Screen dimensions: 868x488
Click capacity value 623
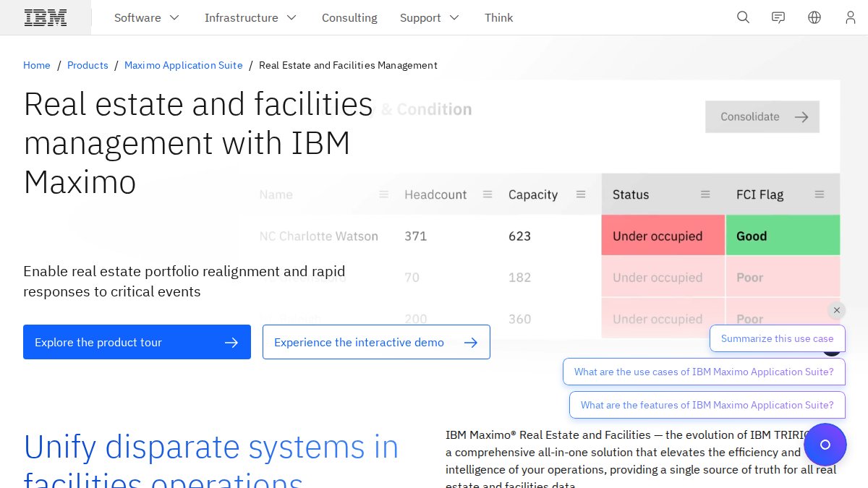tap(519, 236)
